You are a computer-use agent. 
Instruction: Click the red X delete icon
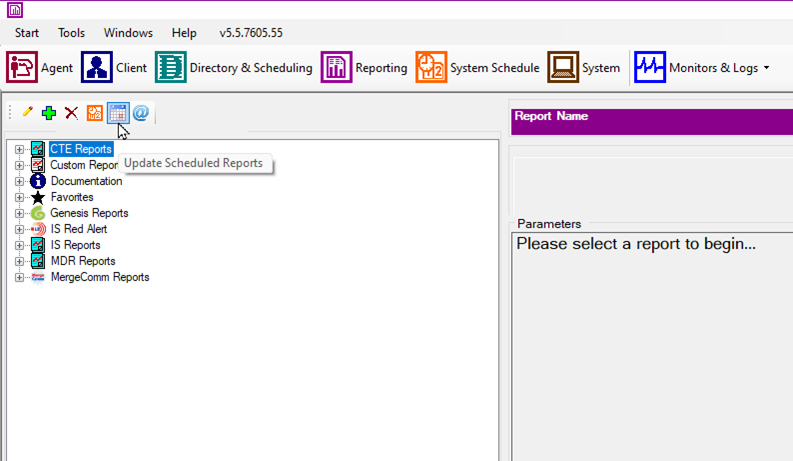[71, 113]
